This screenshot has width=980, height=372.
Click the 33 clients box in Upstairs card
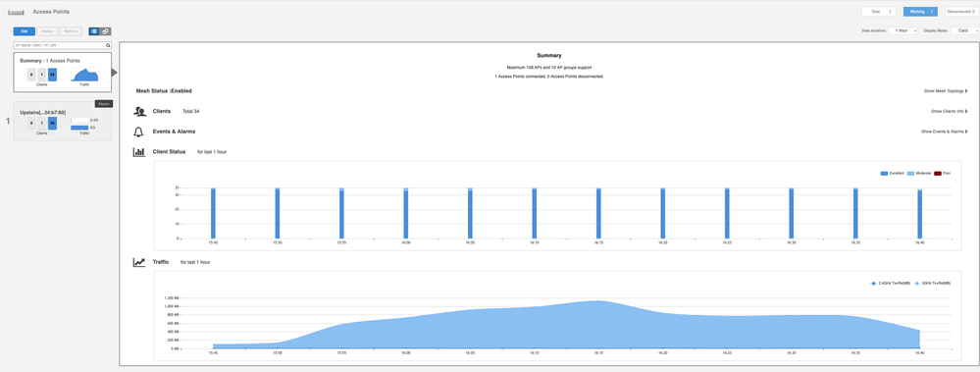53,123
